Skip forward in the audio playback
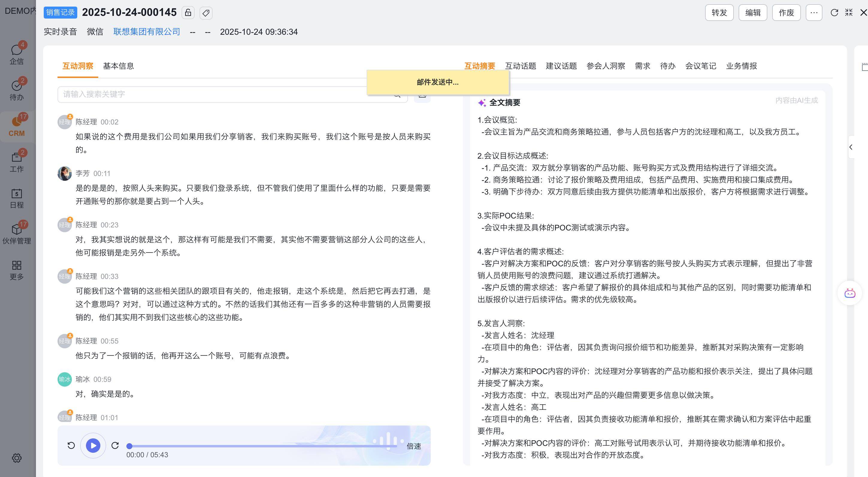The height and width of the screenshot is (477, 868). pos(115,445)
